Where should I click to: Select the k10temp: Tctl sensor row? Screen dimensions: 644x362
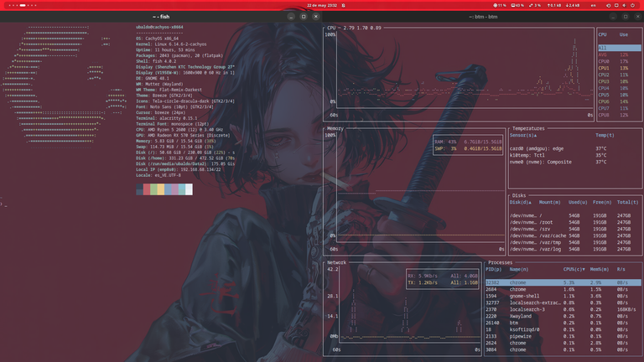[x=575, y=155]
